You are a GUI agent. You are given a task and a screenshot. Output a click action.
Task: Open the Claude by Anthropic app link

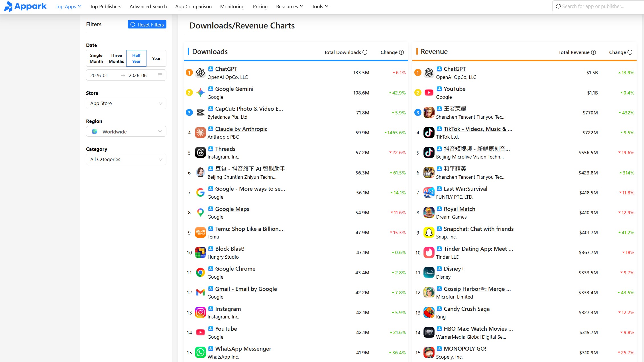241,129
